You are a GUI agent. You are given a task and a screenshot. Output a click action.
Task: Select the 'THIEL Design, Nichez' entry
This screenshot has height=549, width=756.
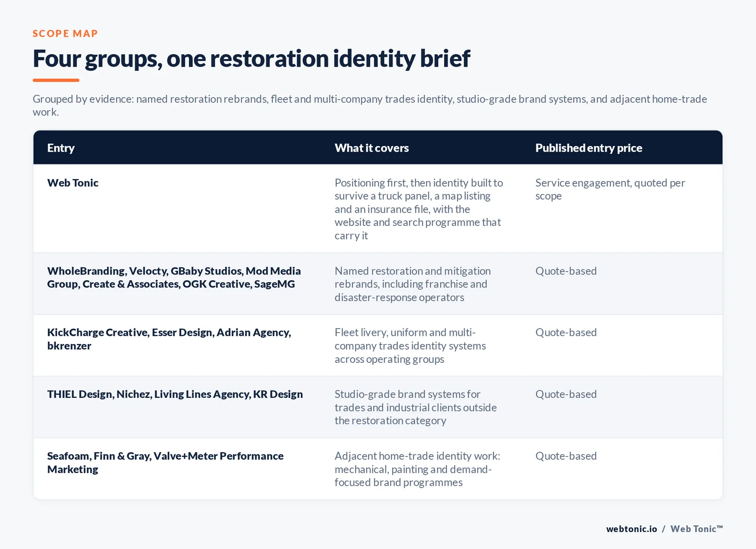coord(175,395)
